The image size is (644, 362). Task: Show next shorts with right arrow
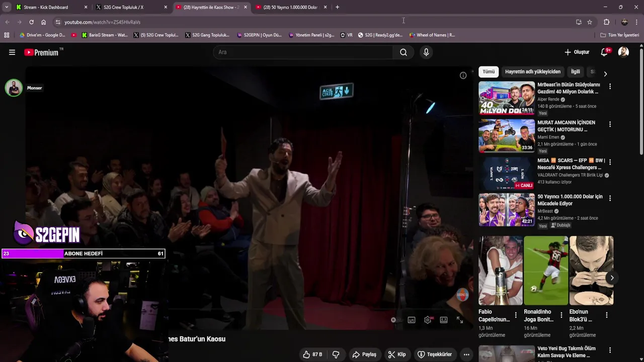coord(612,278)
